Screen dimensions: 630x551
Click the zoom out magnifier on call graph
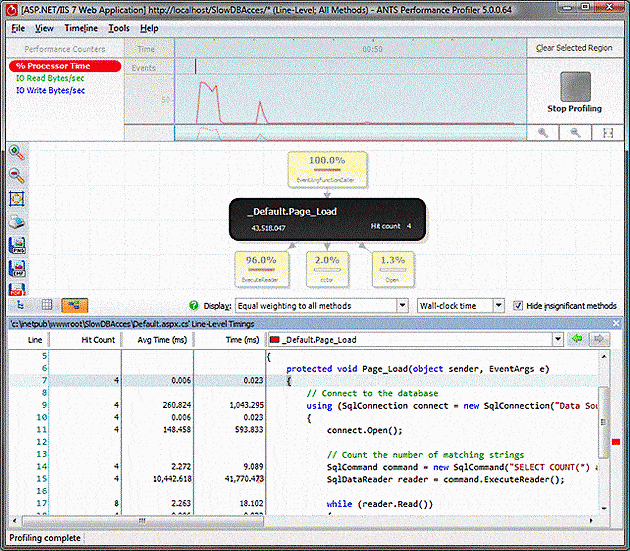(x=16, y=175)
